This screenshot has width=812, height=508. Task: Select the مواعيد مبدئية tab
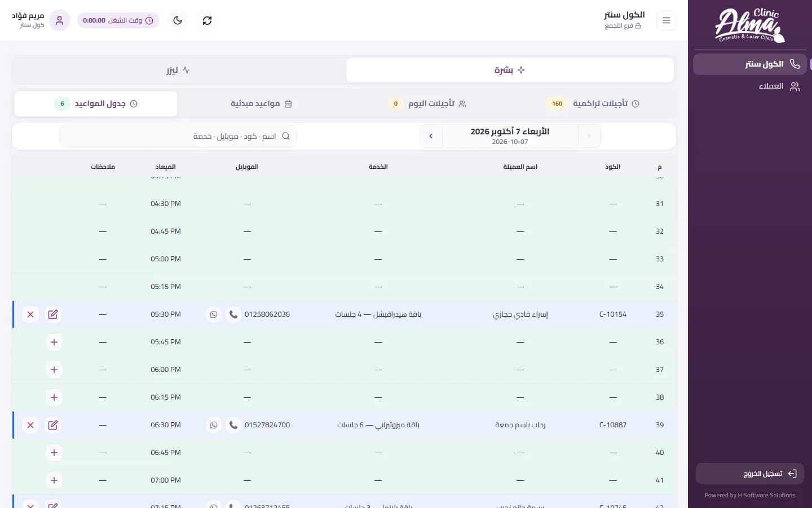click(x=261, y=104)
